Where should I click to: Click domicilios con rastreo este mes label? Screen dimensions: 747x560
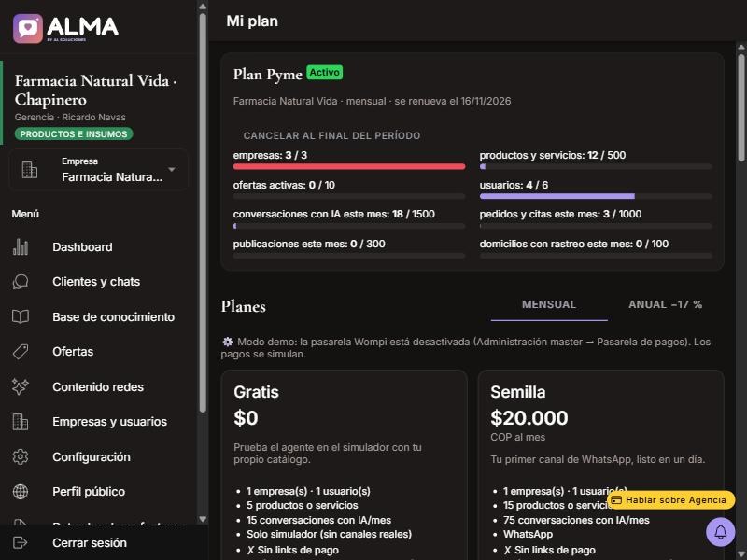click(574, 244)
